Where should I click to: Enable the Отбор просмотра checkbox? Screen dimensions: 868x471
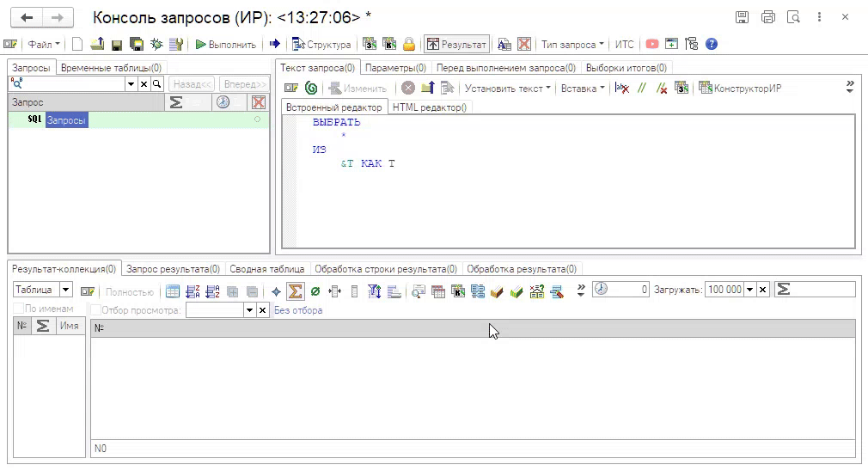[96, 310]
